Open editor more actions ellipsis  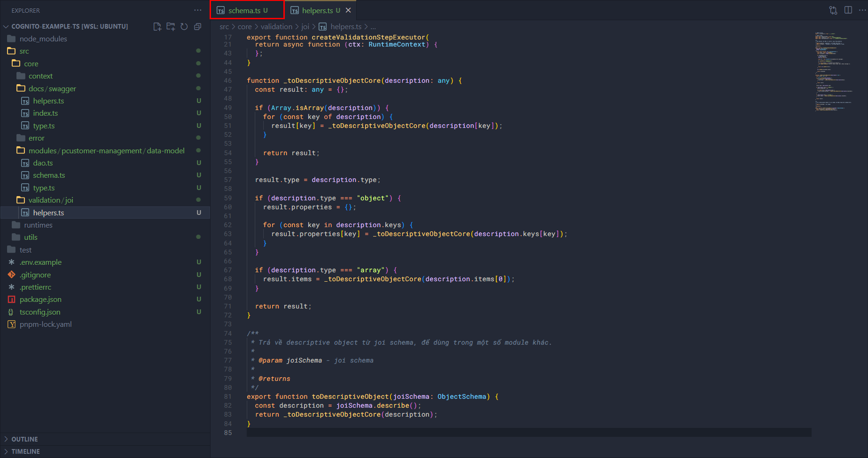point(863,10)
